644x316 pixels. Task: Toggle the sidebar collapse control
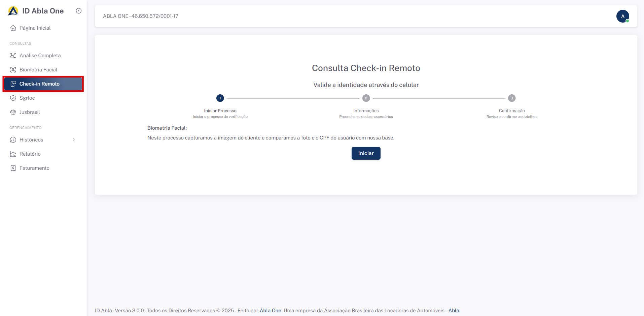pos(78,11)
